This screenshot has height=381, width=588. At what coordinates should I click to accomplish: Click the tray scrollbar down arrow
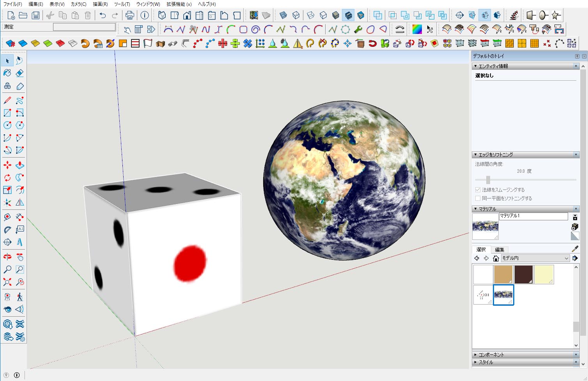click(x=583, y=364)
